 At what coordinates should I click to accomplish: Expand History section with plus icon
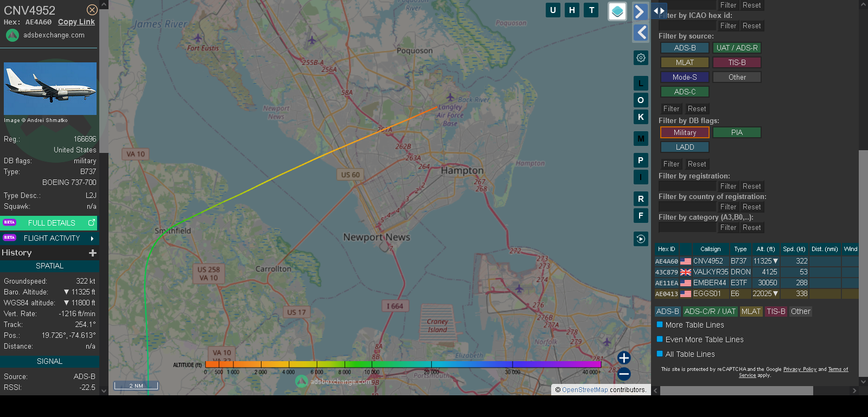tap(93, 253)
